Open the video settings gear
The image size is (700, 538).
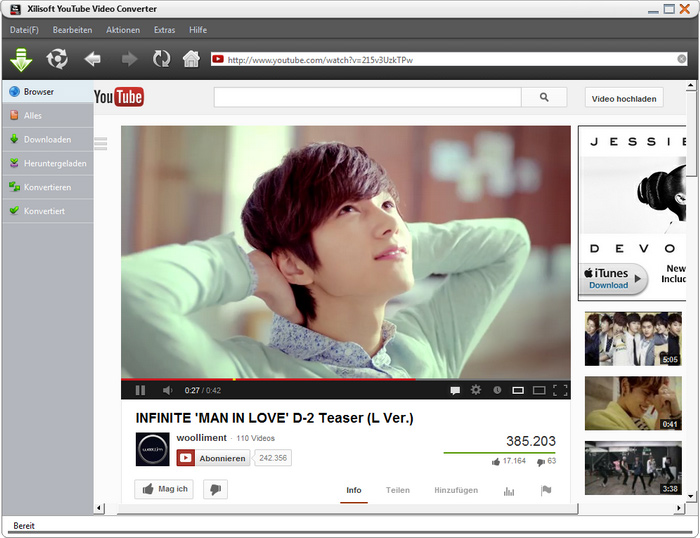pos(476,390)
